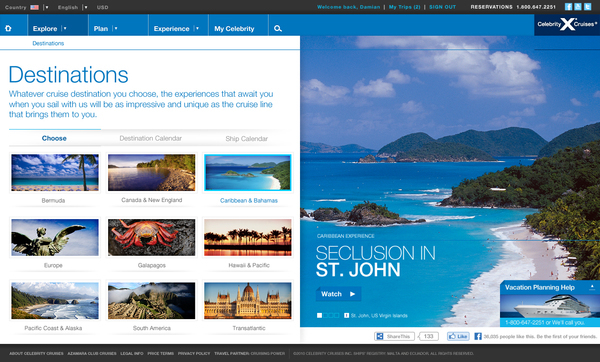Image resolution: width=600 pixels, height=362 pixels.
Task: Open the YouTube icon in header
Action: click(578, 7)
